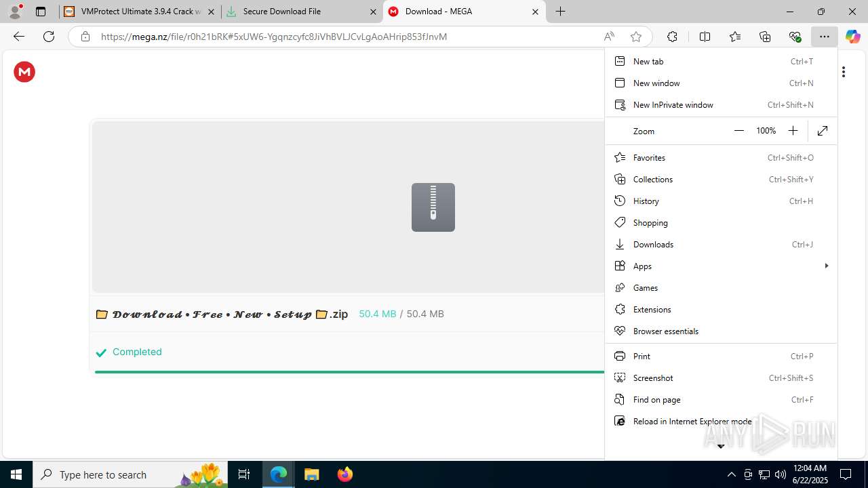Open File Explorer on taskbar
The width and height of the screenshot is (868, 488).
311,474
